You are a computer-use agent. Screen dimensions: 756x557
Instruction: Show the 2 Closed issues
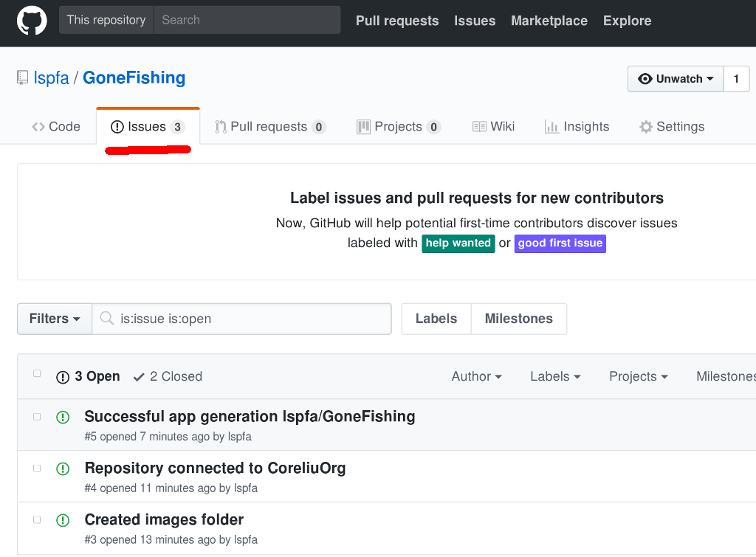(168, 376)
